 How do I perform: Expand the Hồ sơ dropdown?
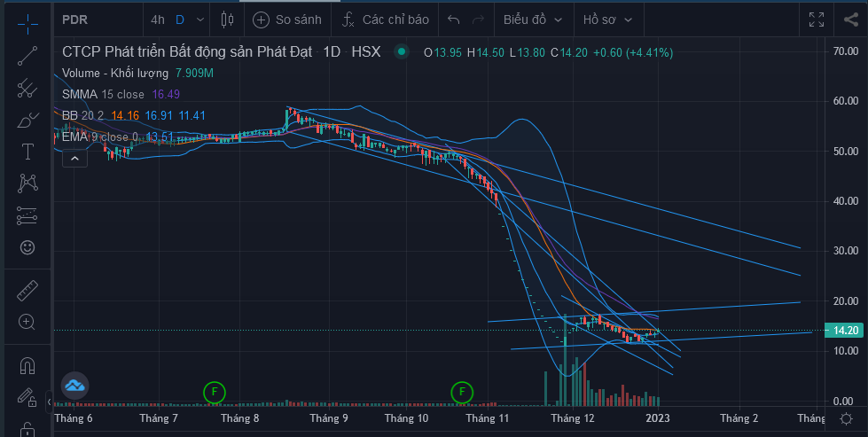click(x=607, y=20)
